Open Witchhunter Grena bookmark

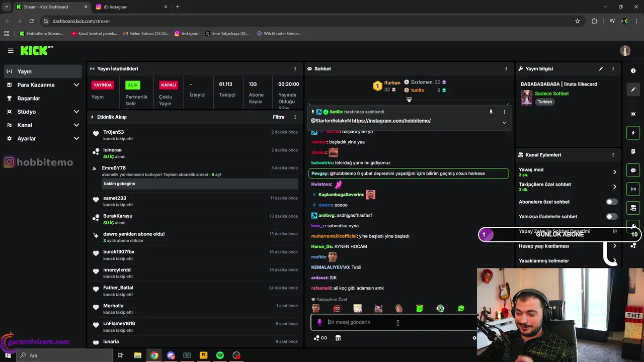278,34
